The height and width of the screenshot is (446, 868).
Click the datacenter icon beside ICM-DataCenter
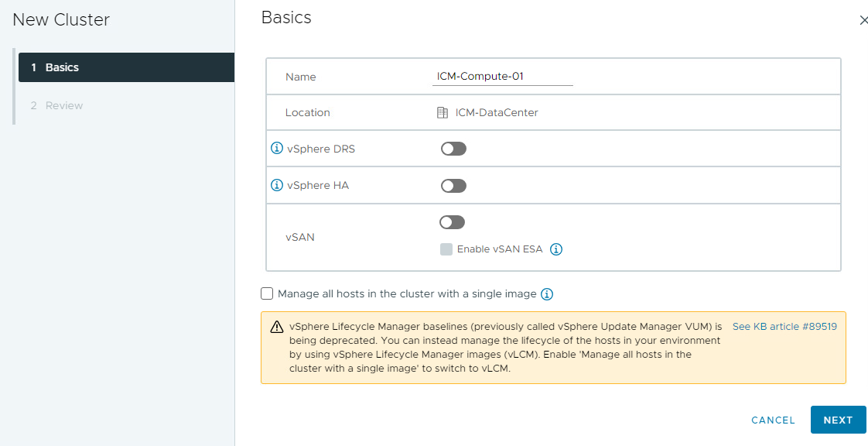(442, 112)
